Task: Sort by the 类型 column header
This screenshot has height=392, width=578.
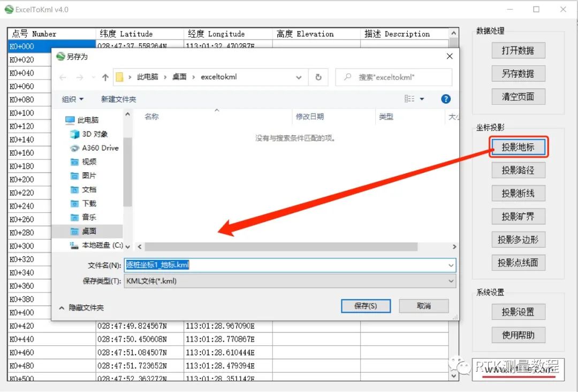Action: [386, 117]
